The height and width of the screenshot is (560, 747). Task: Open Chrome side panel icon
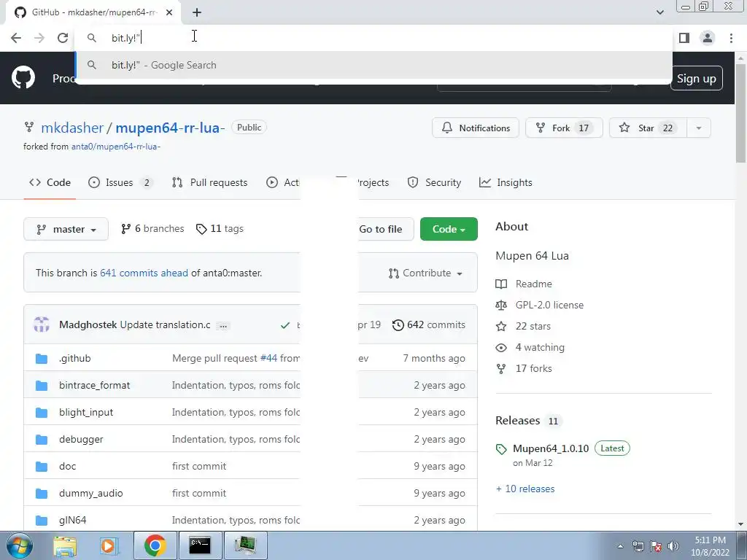coord(684,38)
